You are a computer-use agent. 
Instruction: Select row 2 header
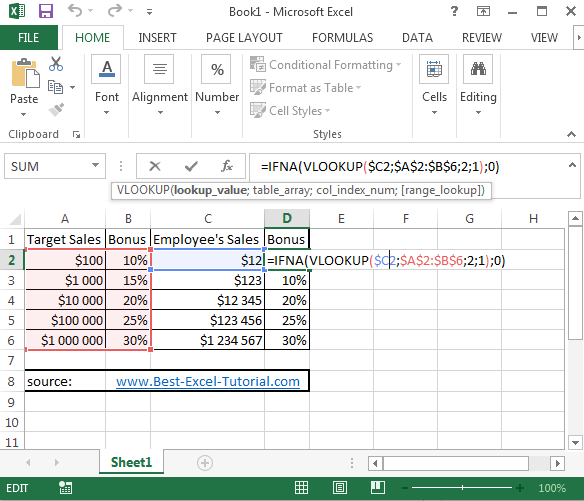pos(12,260)
